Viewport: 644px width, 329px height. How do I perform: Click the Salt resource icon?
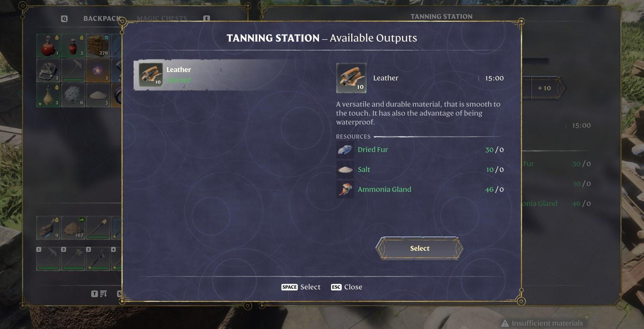(345, 169)
